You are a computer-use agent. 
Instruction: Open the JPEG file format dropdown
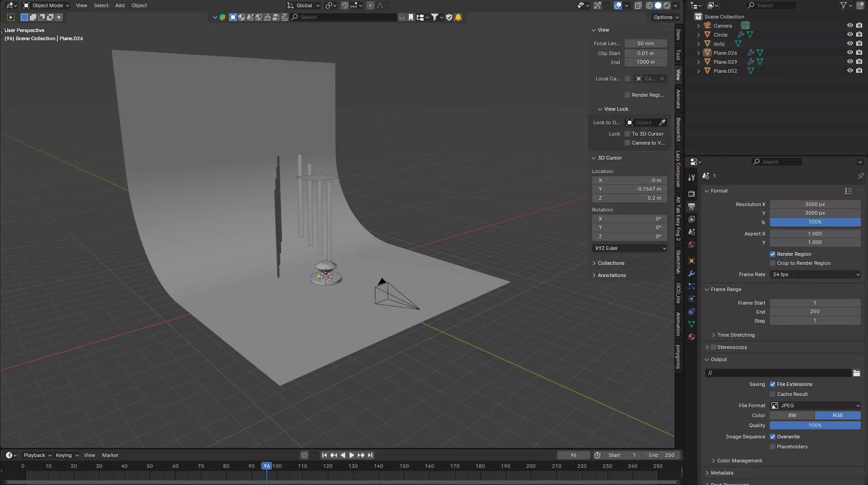(x=815, y=405)
